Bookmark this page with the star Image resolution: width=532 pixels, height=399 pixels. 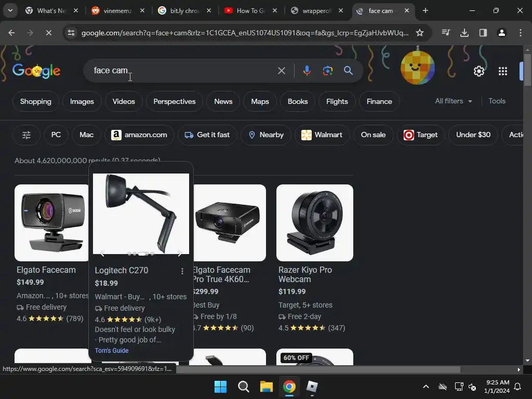420,33
